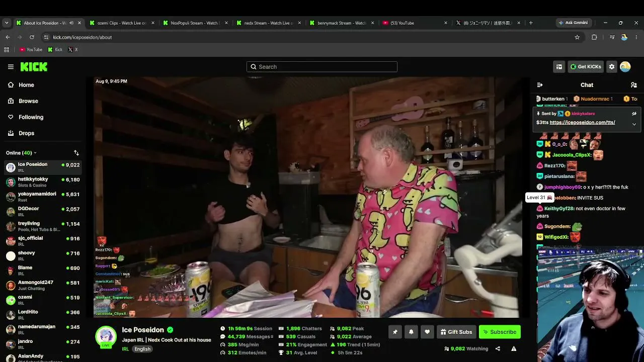This screenshot has width=644, height=362.
Task: Open hstikkytokky channel from the sidebar
Action: coord(43,182)
